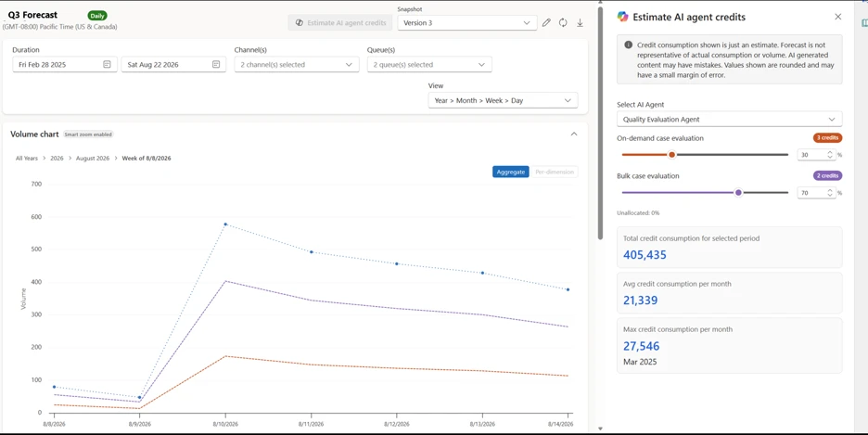868x435 pixels.
Task: Click the Estimate AI agent credits button
Action: pyautogui.click(x=340, y=22)
